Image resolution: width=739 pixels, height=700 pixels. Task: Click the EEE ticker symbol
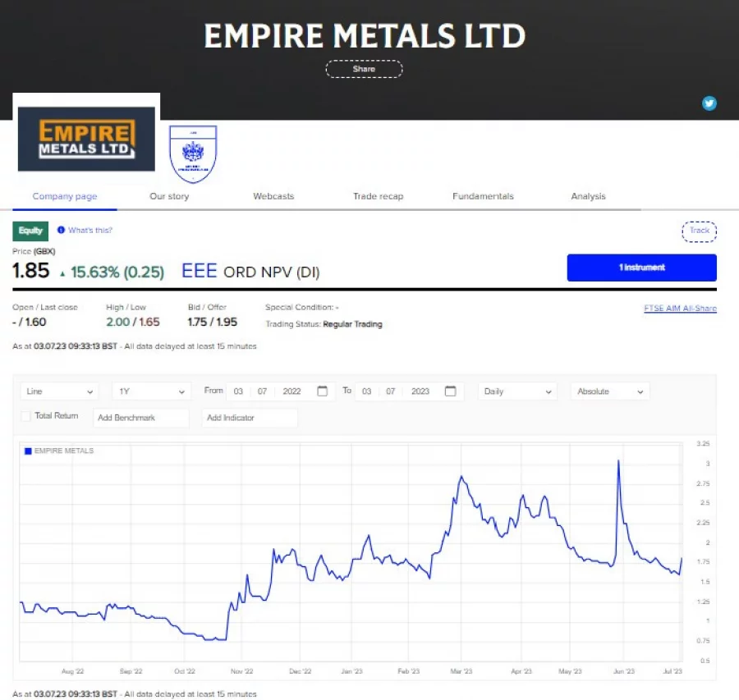coord(199,272)
